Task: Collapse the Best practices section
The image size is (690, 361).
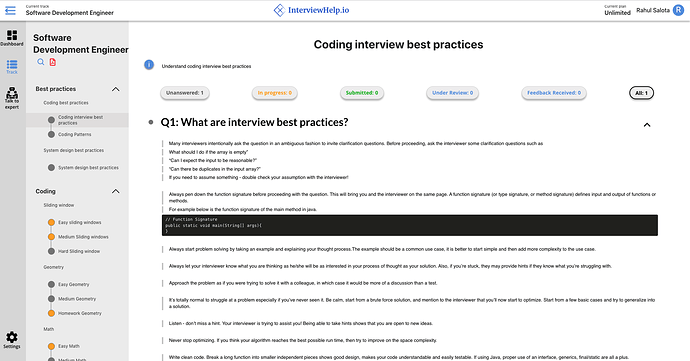Action: 116,89
